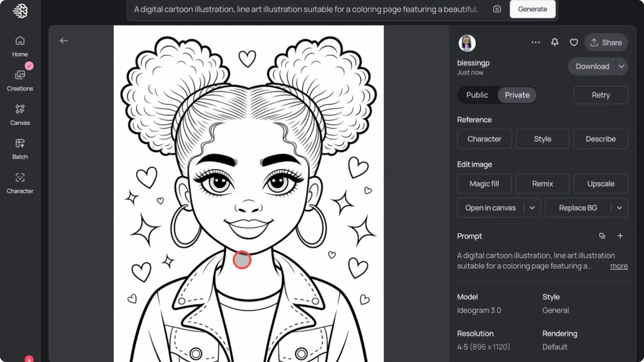This screenshot has height=362, width=644.
Task: Open the Batch generation tool
Action: point(20,148)
